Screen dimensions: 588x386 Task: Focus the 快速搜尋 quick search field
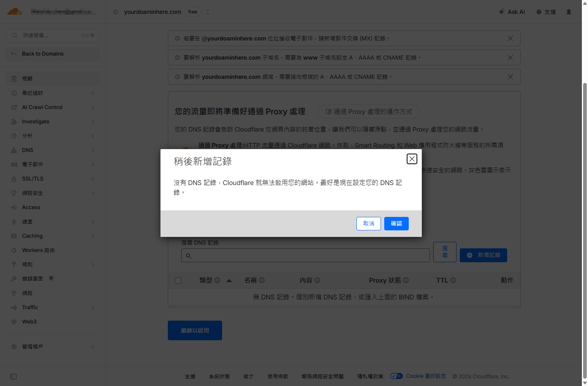[53, 36]
